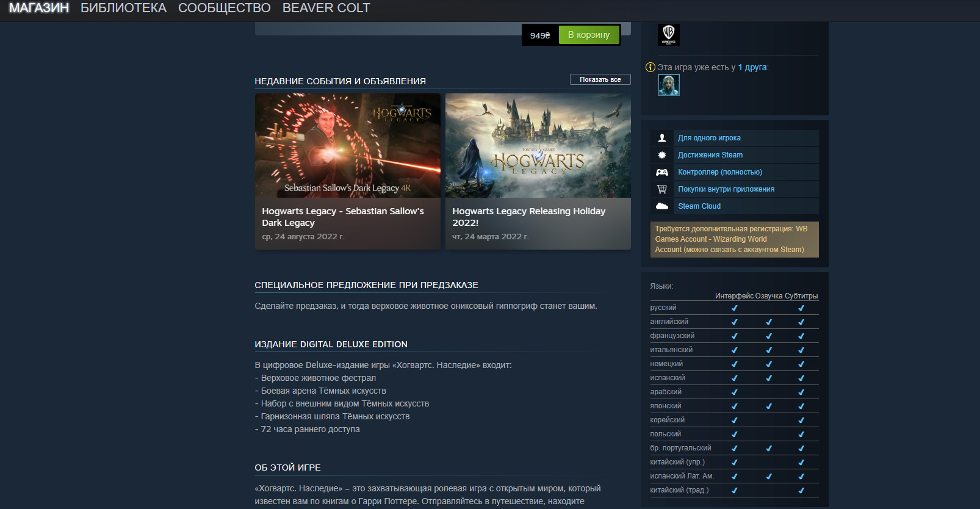Add game to cart with В корзину
The width and height of the screenshot is (980, 509).
[x=588, y=35]
